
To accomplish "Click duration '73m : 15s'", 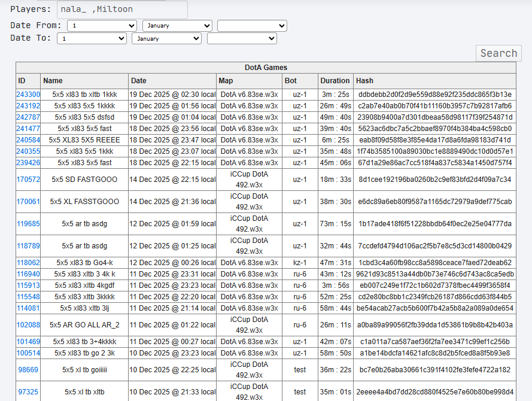I will [x=336, y=224].
